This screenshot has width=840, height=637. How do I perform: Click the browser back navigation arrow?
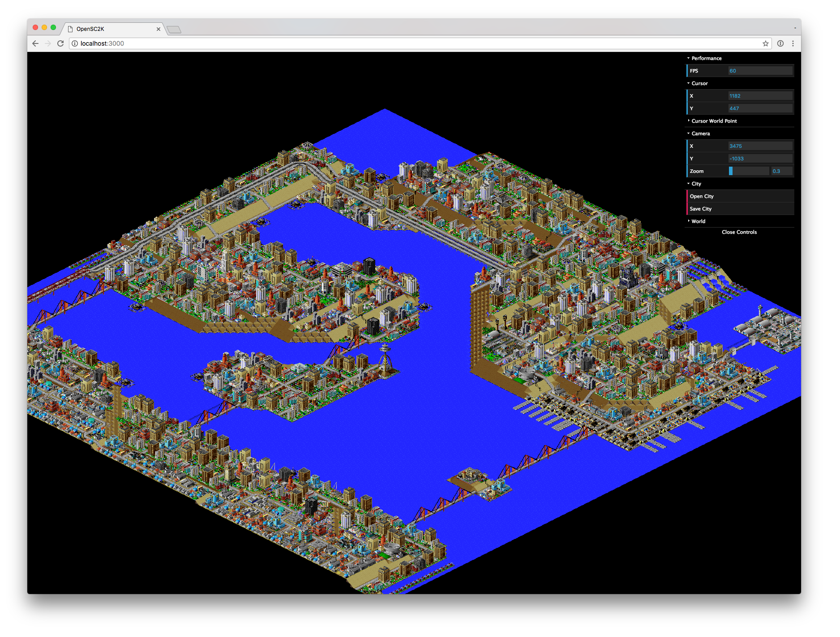35,43
